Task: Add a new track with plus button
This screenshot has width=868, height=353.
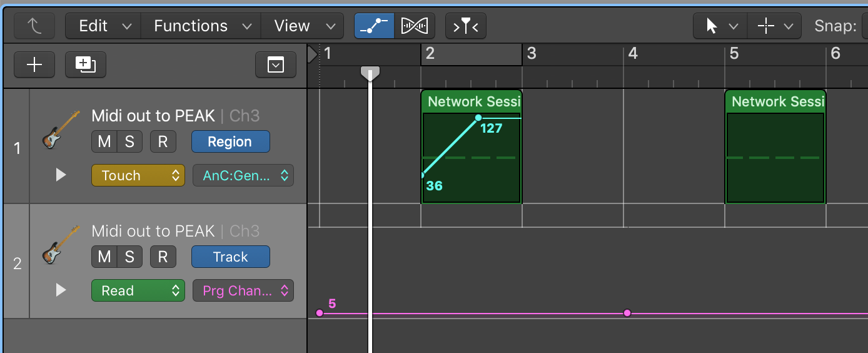Action: pos(34,64)
